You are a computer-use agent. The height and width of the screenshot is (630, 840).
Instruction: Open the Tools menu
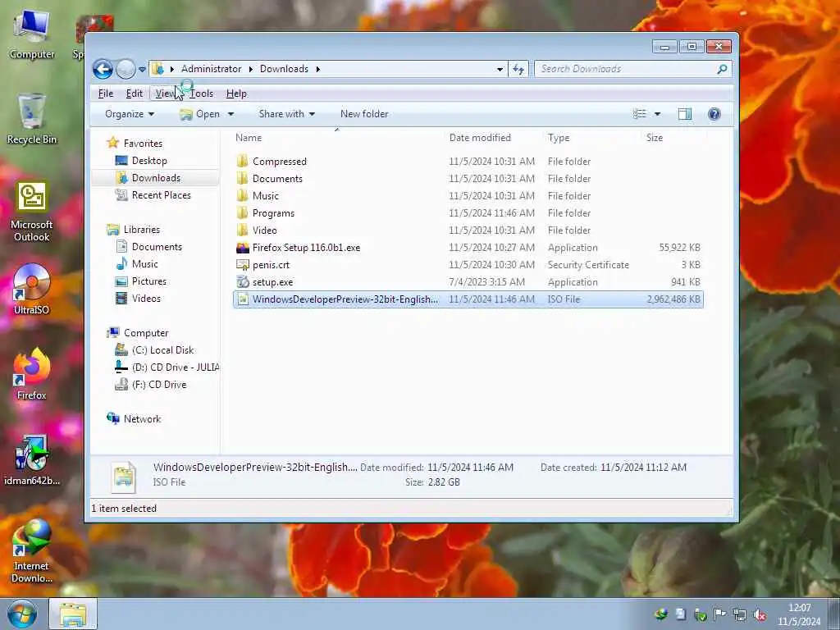pyautogui.click(x=202, y=94)
